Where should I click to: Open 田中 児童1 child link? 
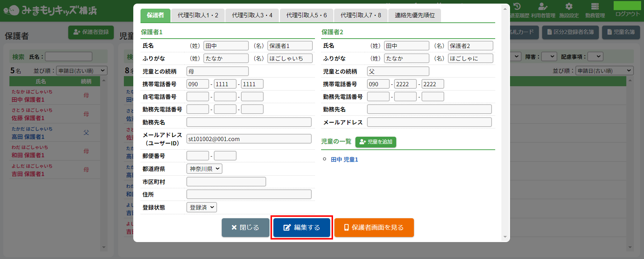344,159
